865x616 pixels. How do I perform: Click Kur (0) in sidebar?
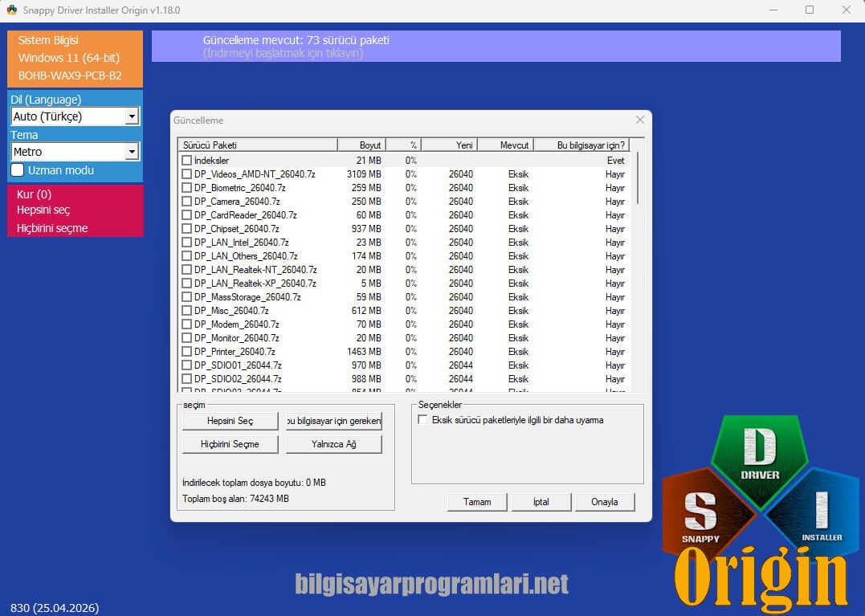pos(35,194)
